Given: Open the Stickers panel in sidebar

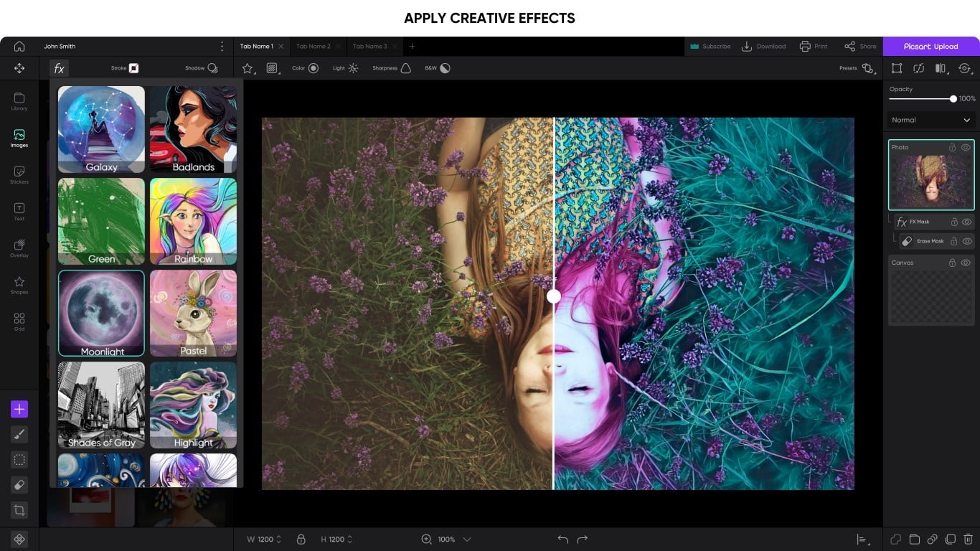Looking at the screenshot, I should click(19, 174).
